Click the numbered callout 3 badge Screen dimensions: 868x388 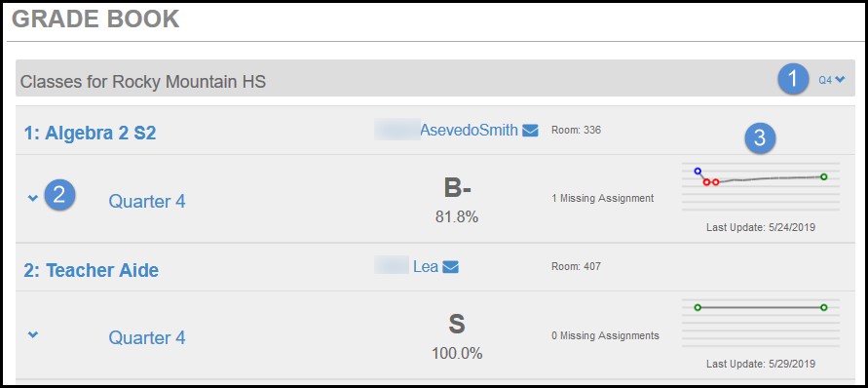(x=760, y=138)
